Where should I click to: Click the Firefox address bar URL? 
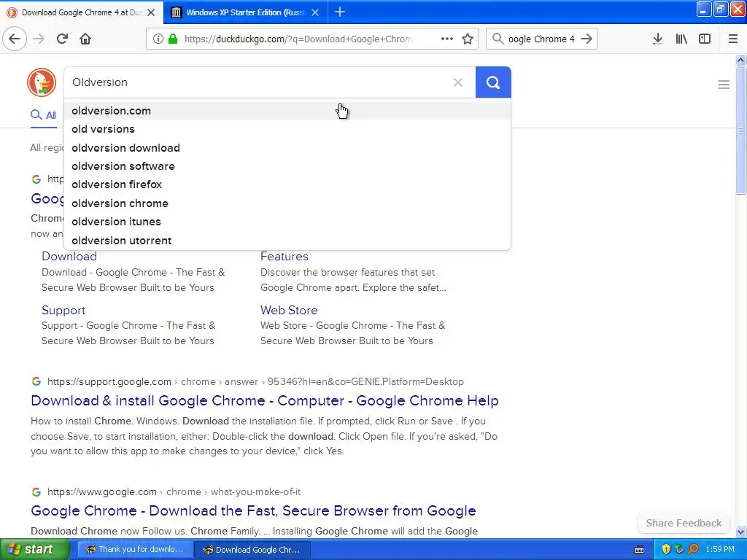pyautogui.click(x=298, y=39)
